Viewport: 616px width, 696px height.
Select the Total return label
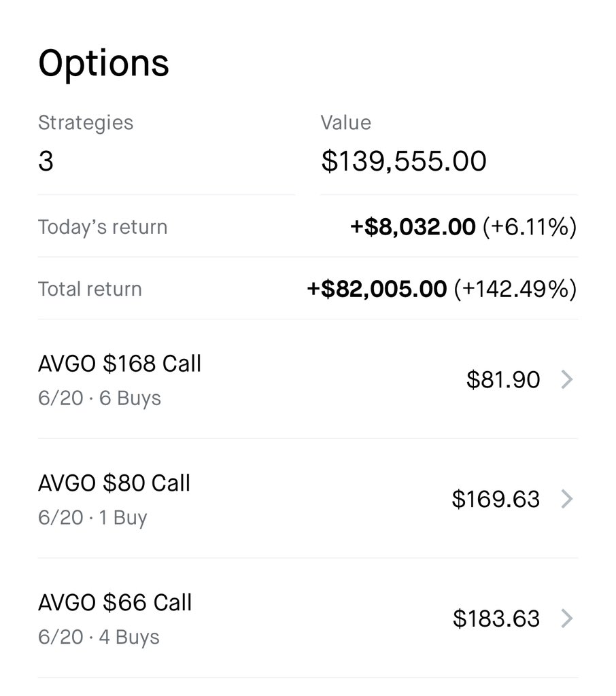pyautogui.click(x=90, y=289)
